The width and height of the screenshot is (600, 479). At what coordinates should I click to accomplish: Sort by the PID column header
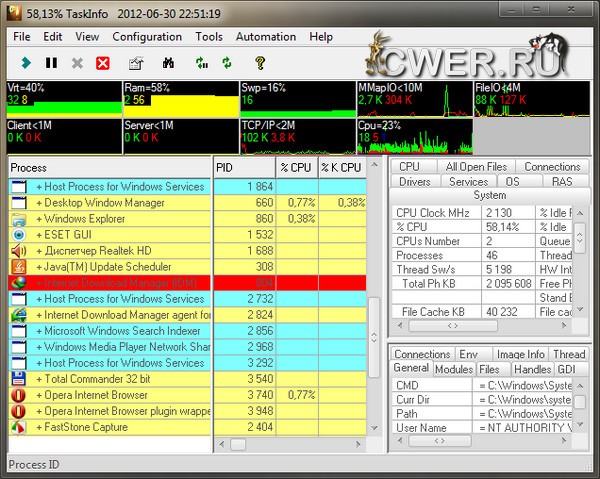244,167
